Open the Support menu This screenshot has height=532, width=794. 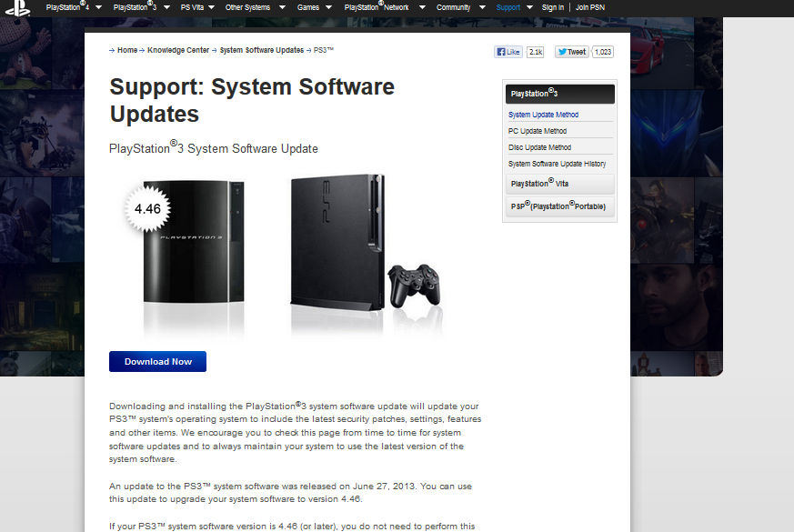508,7
